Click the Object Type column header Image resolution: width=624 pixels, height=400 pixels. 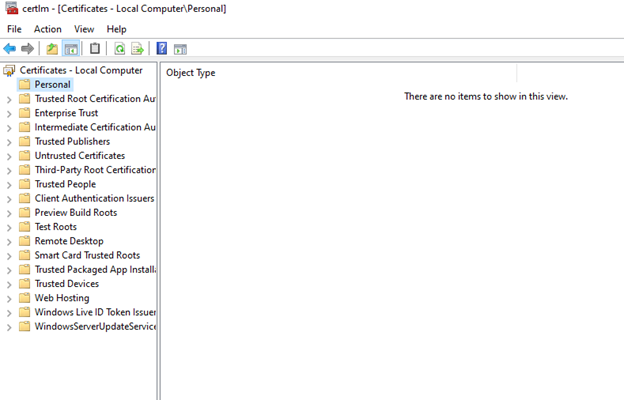(191, 73)
